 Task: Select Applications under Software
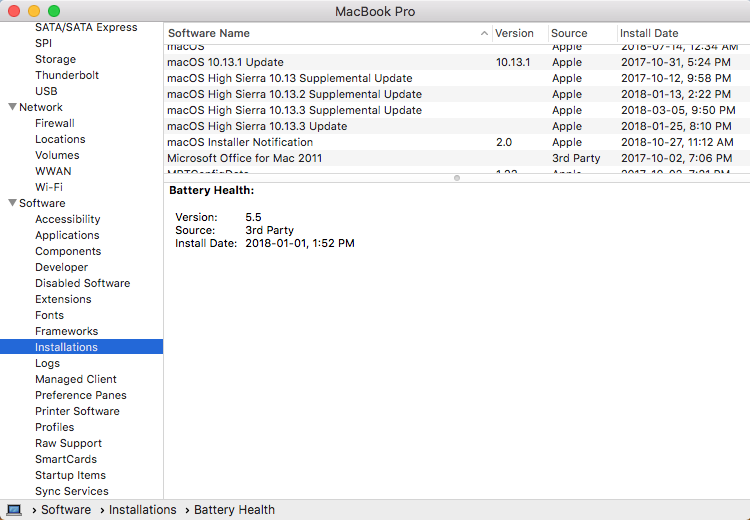pos(67,235)
